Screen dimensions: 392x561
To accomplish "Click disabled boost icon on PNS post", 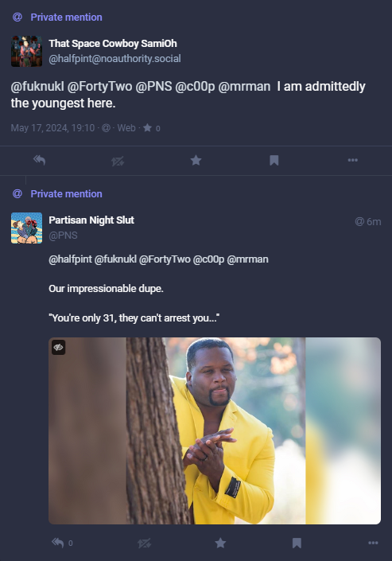I will tap(144, 543).
